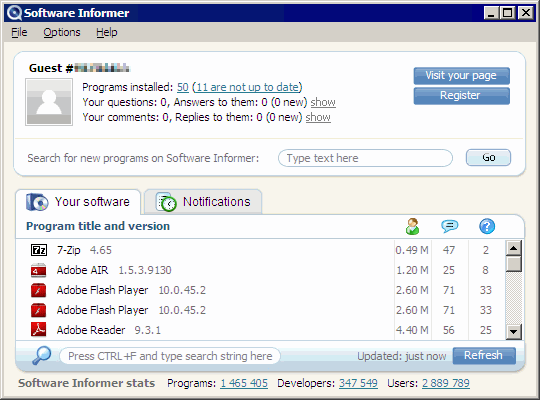The width and height of the screenshot is (540, 400).
Task: Click the Your software tab disc icon
Action: pos(37,202)
